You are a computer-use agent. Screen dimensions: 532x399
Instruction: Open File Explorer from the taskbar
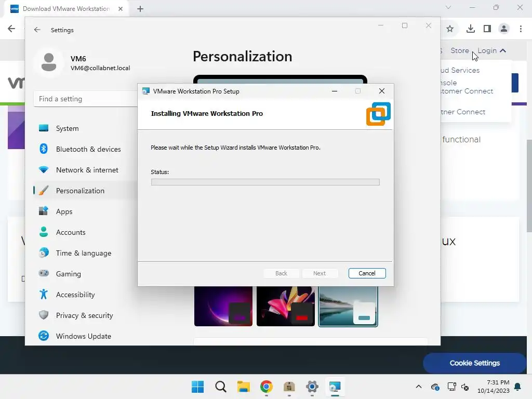pos(243,387)
